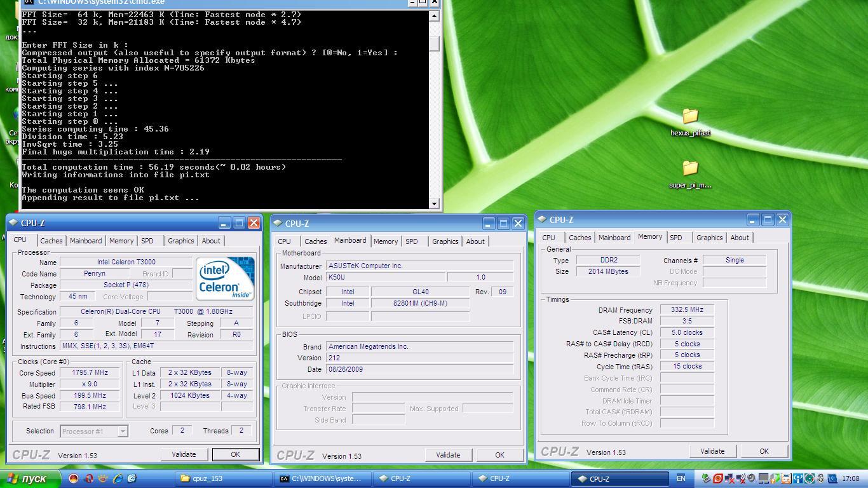Click the red round quick launch icon beside пуск

74,478
